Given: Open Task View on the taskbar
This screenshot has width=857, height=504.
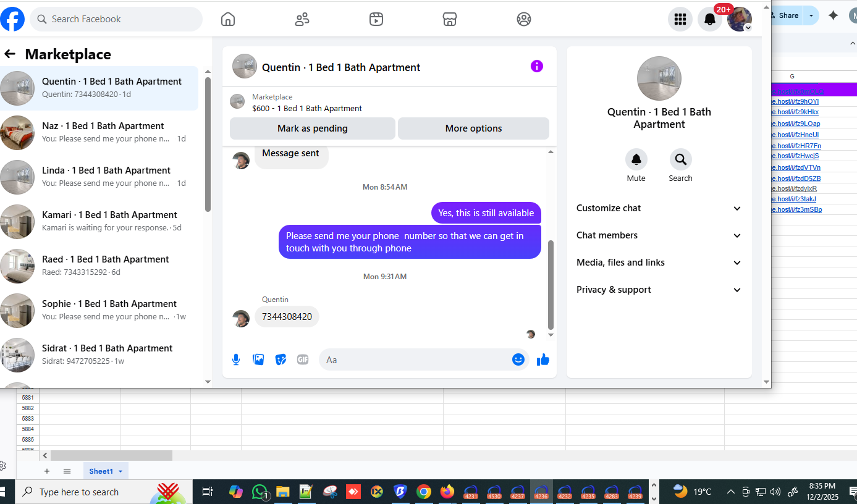Looking at the screenshot, I should 208,492.
